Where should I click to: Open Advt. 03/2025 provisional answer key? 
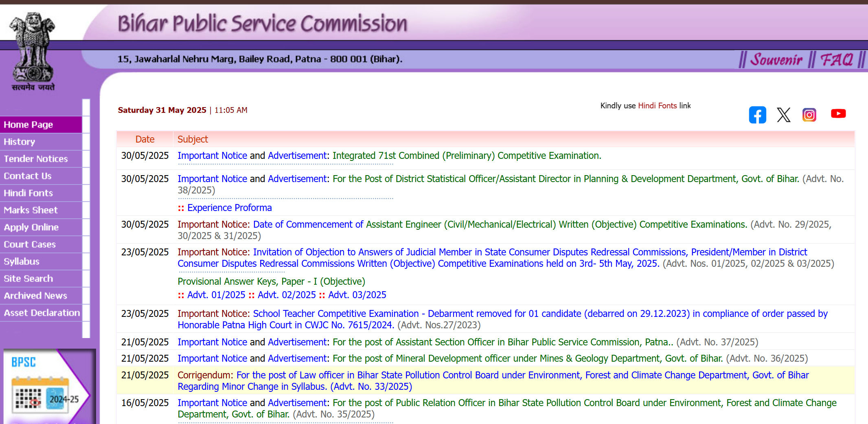point(357,295)
